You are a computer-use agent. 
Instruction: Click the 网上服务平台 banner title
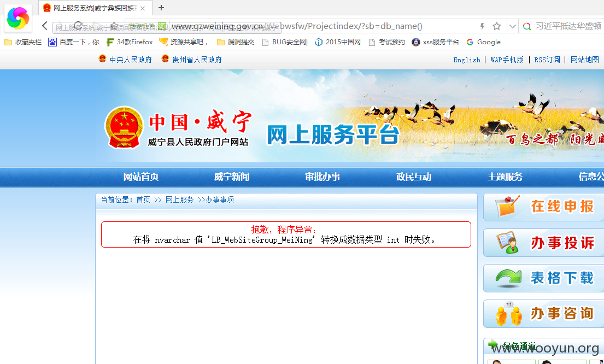tap(333, 134)
